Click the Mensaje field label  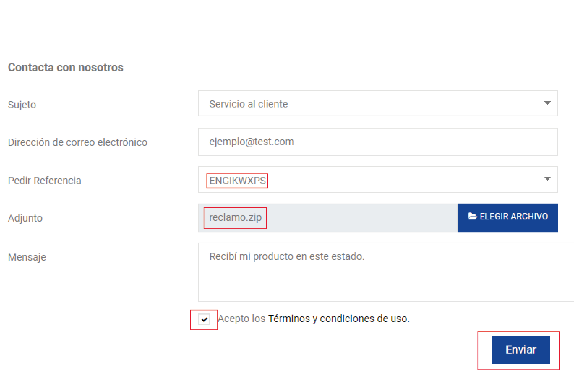(27, 257)
